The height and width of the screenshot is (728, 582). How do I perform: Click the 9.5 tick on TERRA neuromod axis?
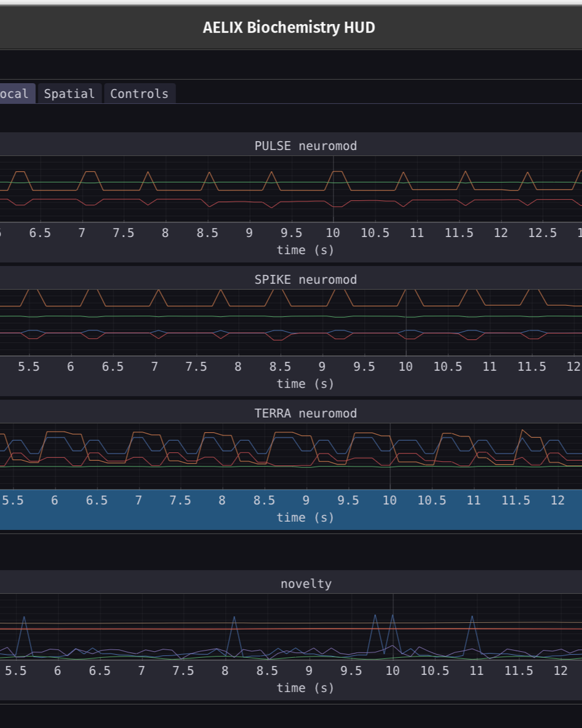point(348,500)
